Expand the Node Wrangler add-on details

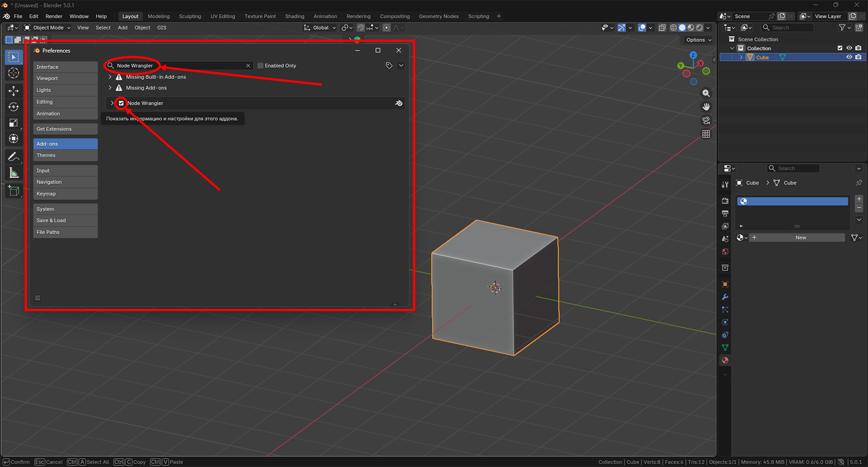click(112, 103)
